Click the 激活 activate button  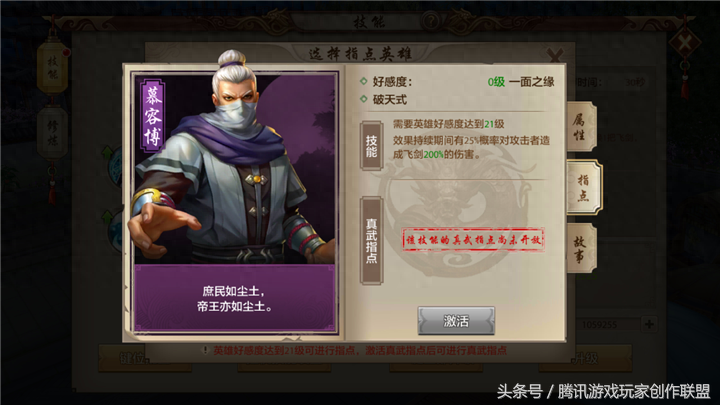click(x=456, y=321)
